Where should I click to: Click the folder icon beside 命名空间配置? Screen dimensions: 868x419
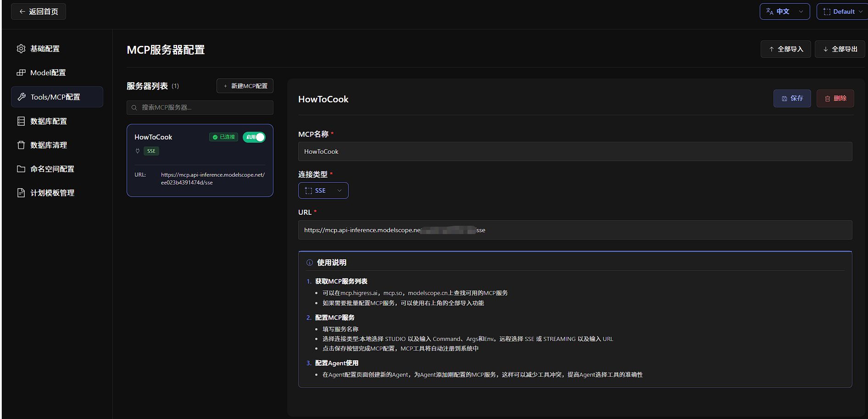tap(21, 169)
